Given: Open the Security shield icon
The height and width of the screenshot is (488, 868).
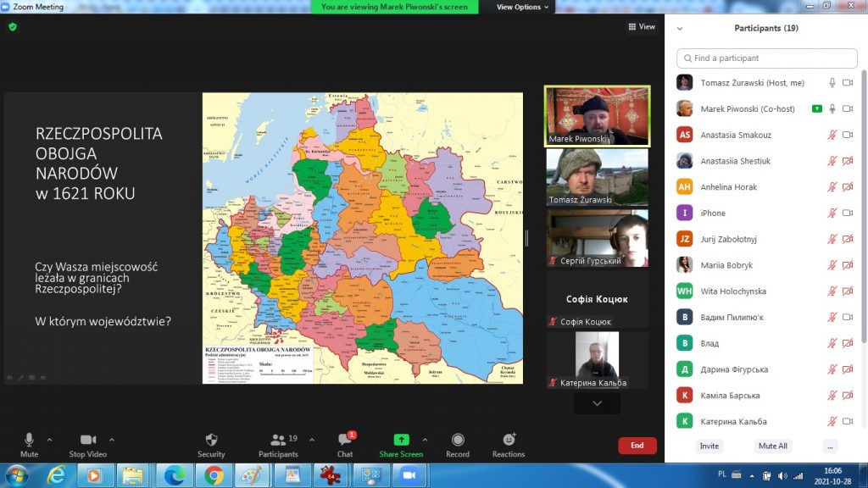Looking at the screenshot, I should coord(211,441).
